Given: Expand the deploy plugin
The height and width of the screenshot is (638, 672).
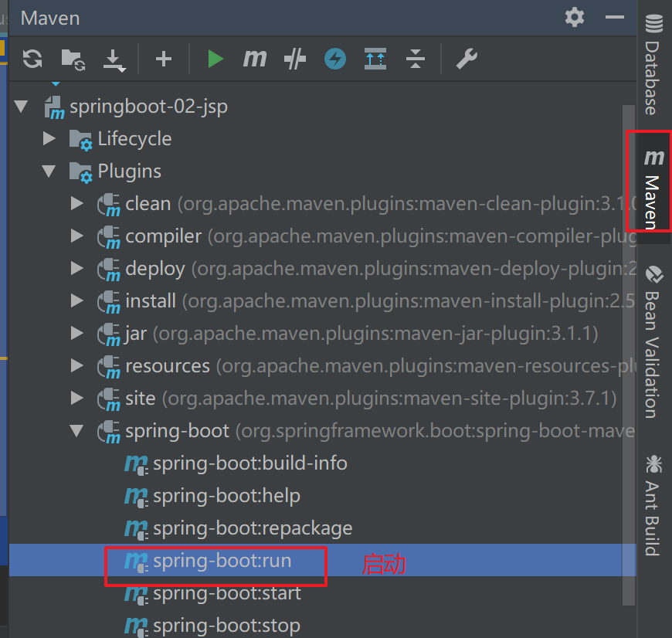Looking at the screenshot, I should pyautogui.click(x=77, y=268).
